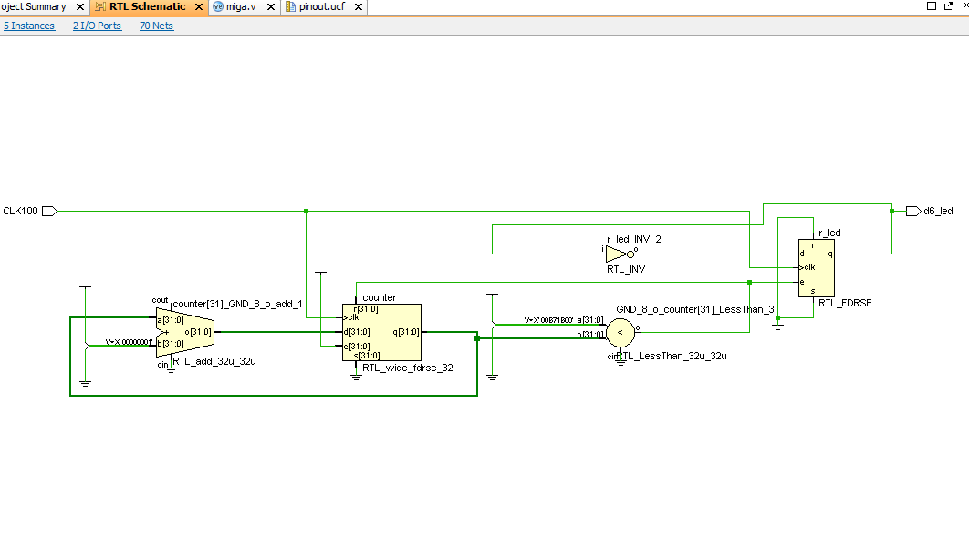Click the constant V=X'00B71B00' label
The height and width of the screenshot is (560, 969).
coord(548,320)
